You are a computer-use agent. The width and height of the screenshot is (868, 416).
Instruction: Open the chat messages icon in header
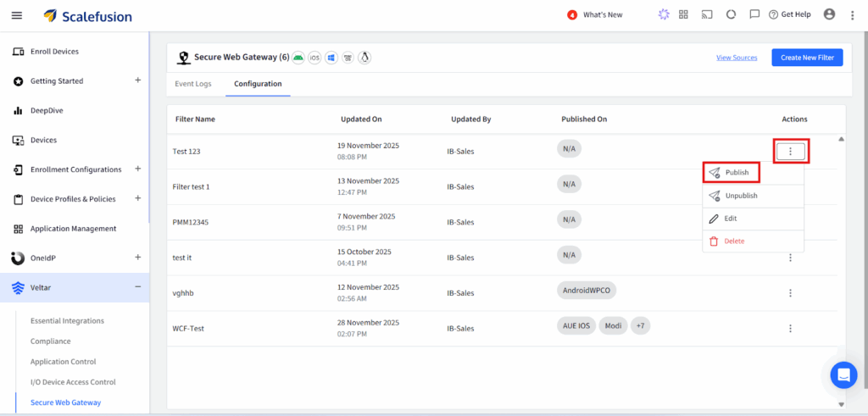pyautogui.click(x=754, y=14)
